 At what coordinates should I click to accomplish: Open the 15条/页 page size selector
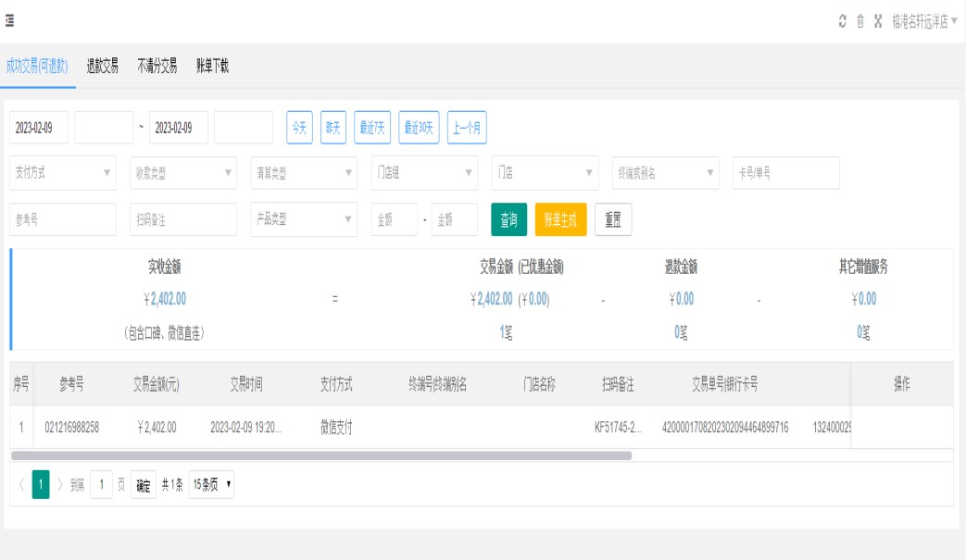click(x=211, y=484)
